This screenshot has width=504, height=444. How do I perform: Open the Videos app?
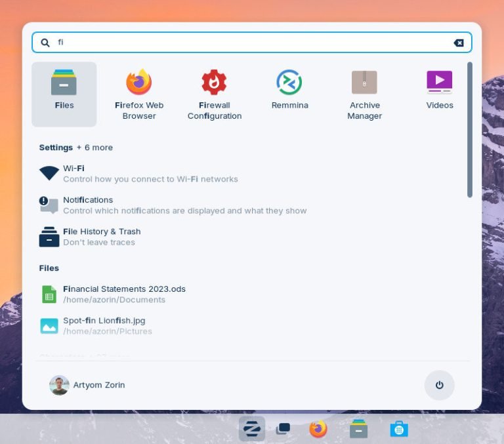[440, 94]
